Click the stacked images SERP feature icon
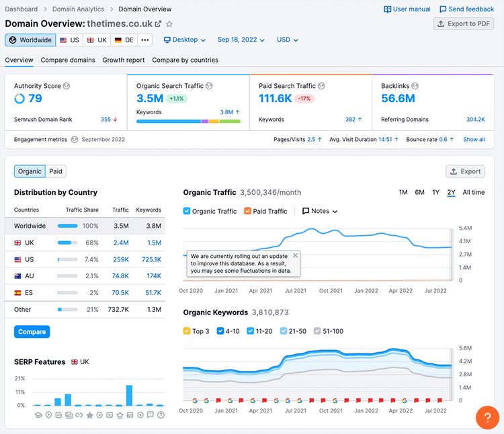Image resolution: width=504 pixels, height=434 pixels. [69, 415]
